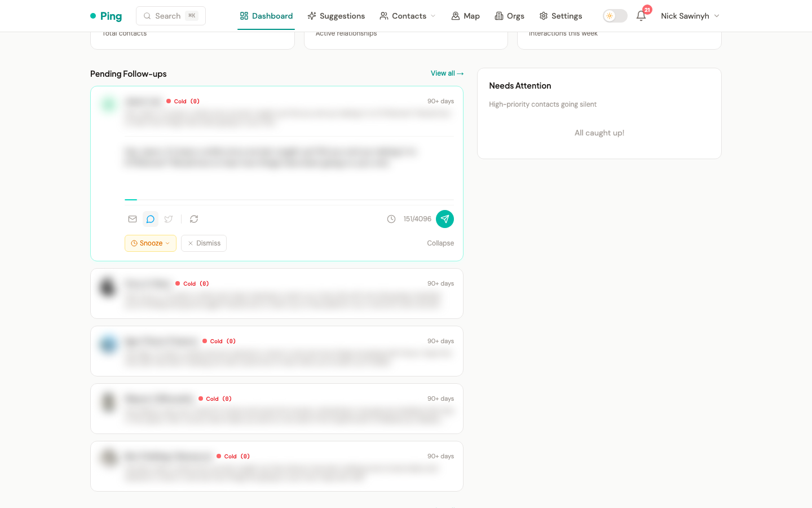Click 90+ days on the fourth card
The image size is (812, 508).
tap(440, 398)
